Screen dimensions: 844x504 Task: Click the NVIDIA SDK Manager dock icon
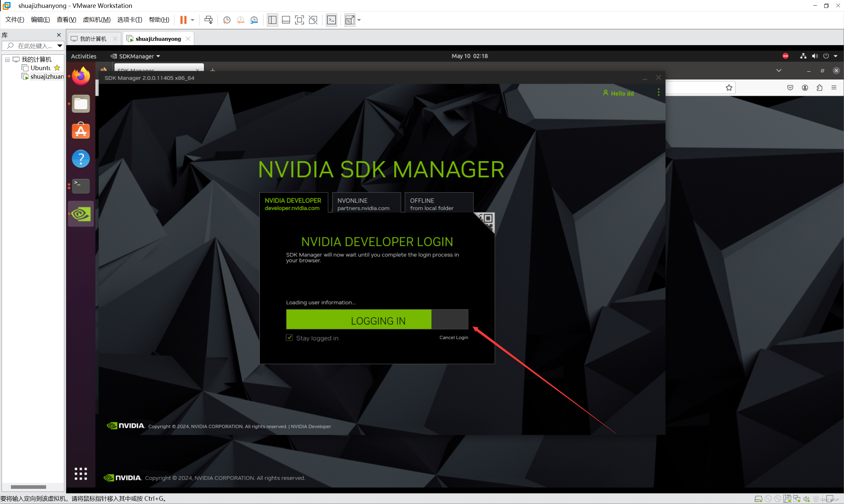(x=80, y=214)
